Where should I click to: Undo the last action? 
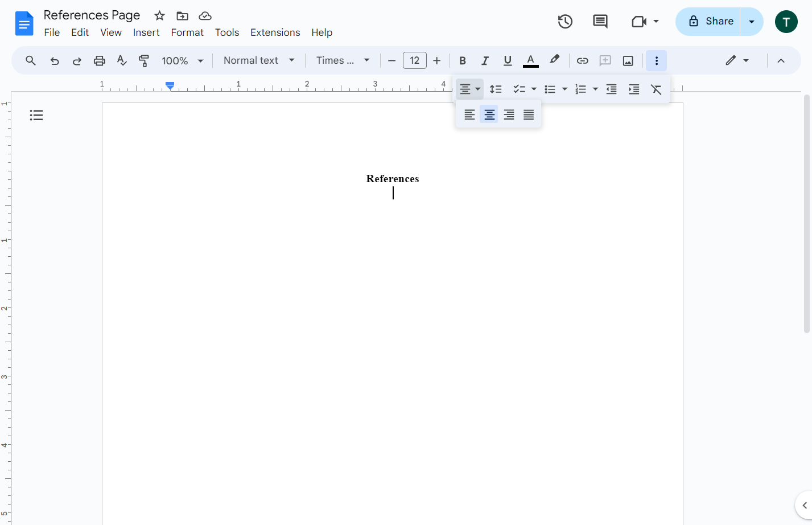55,60
